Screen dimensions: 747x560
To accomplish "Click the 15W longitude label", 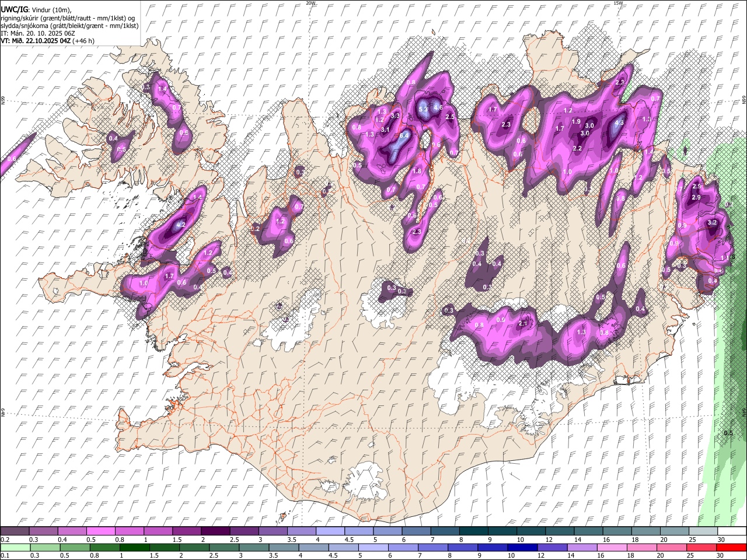I will [x=618, y=3].
